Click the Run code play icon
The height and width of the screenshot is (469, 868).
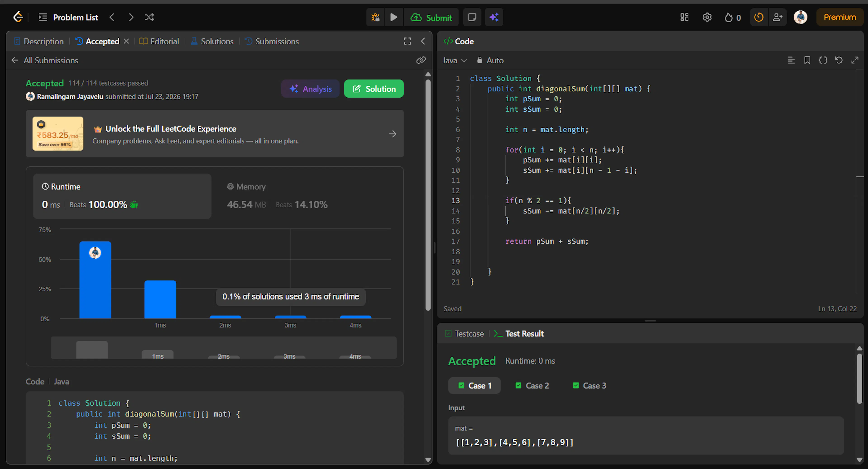pos(394,17)
